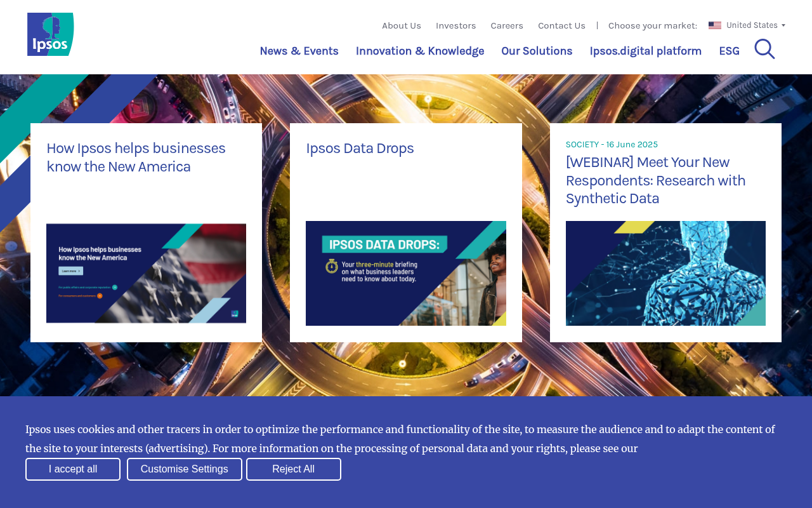Screen dimensions: 812x508
Task: Open the Innovation & Knowledge menu
Action: pos(420,51)
